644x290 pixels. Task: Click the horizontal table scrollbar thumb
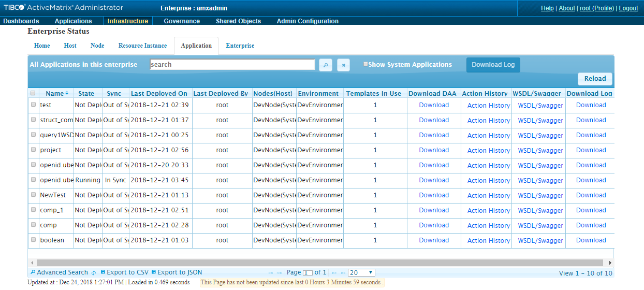point(320,263)
